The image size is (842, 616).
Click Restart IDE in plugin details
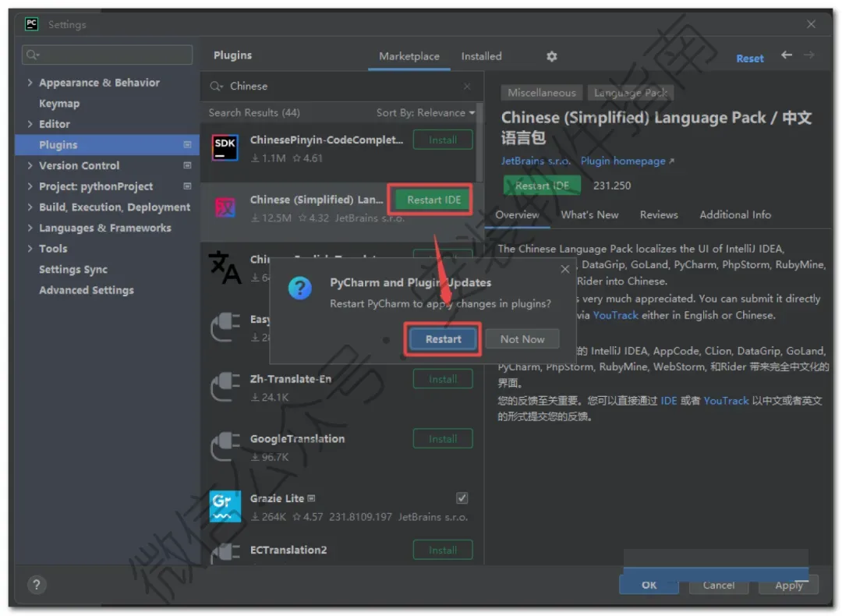tap(542, 186)
